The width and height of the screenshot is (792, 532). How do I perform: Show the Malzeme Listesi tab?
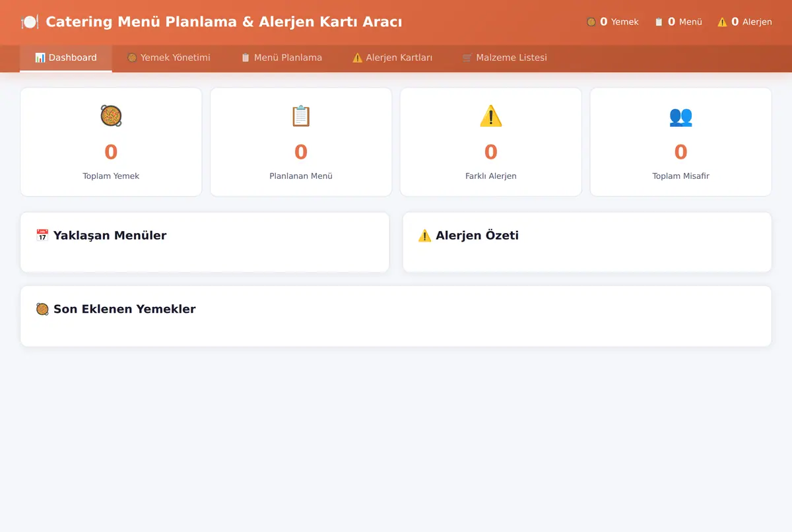[505, 58]
